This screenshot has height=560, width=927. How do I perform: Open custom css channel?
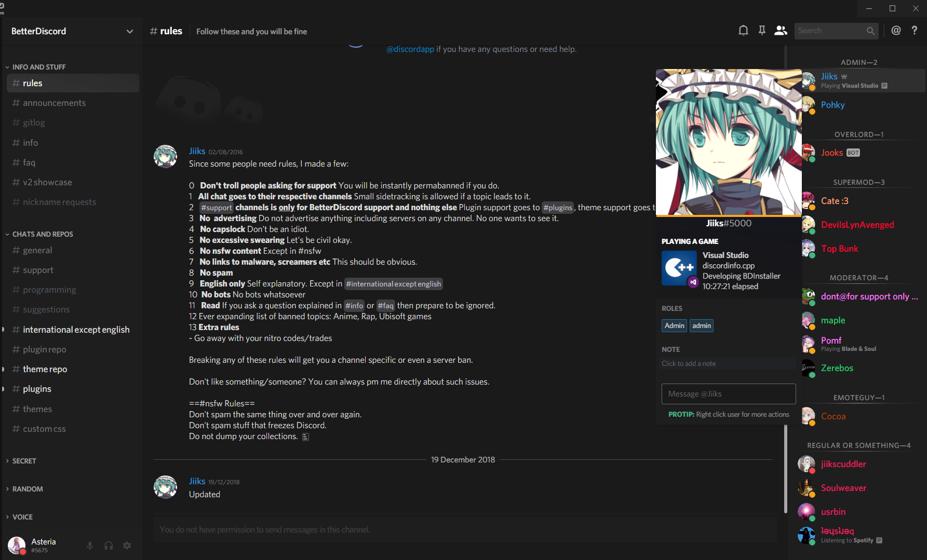tap(73, 429)
